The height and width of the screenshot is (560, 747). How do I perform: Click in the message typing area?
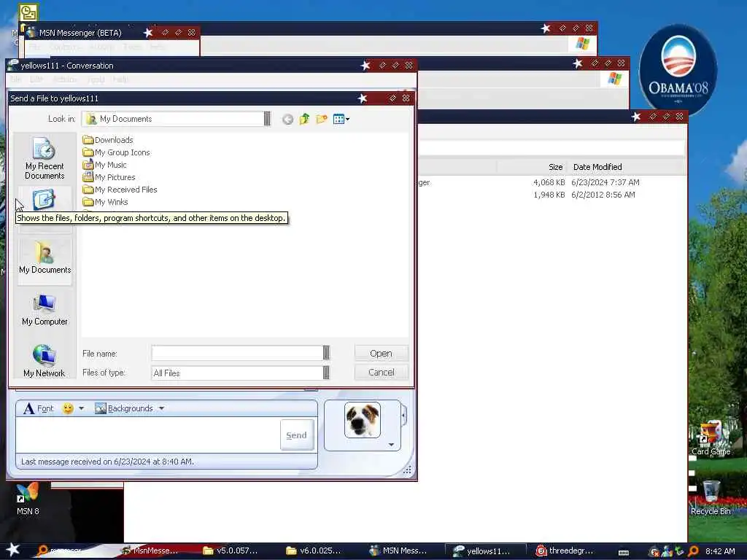pos(147,435)
